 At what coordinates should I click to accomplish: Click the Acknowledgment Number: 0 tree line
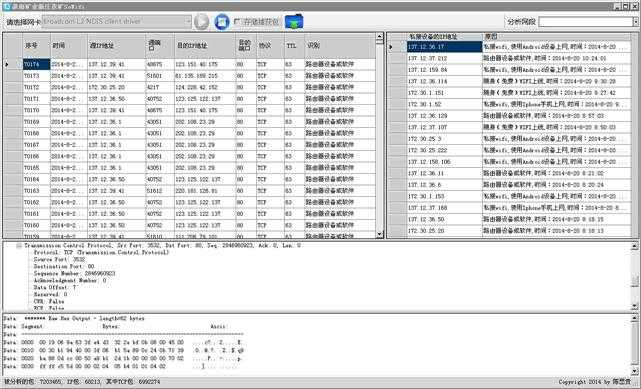70,280
